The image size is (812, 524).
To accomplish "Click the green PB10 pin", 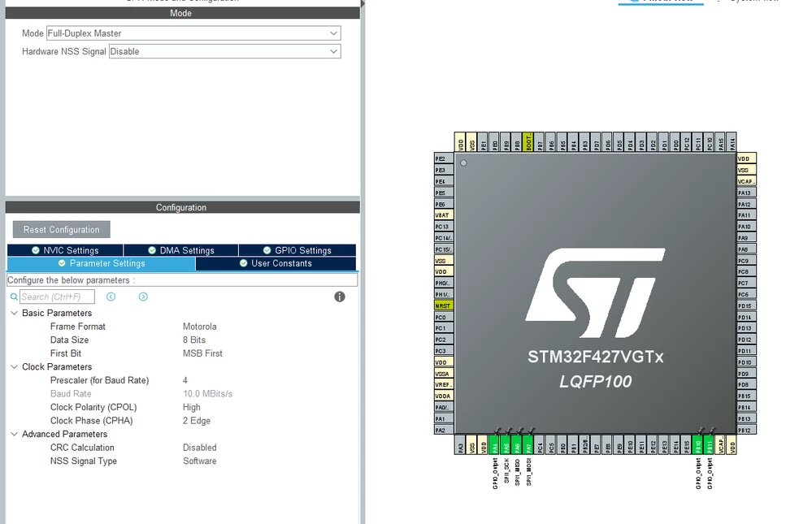I will (x=698, y=444).
